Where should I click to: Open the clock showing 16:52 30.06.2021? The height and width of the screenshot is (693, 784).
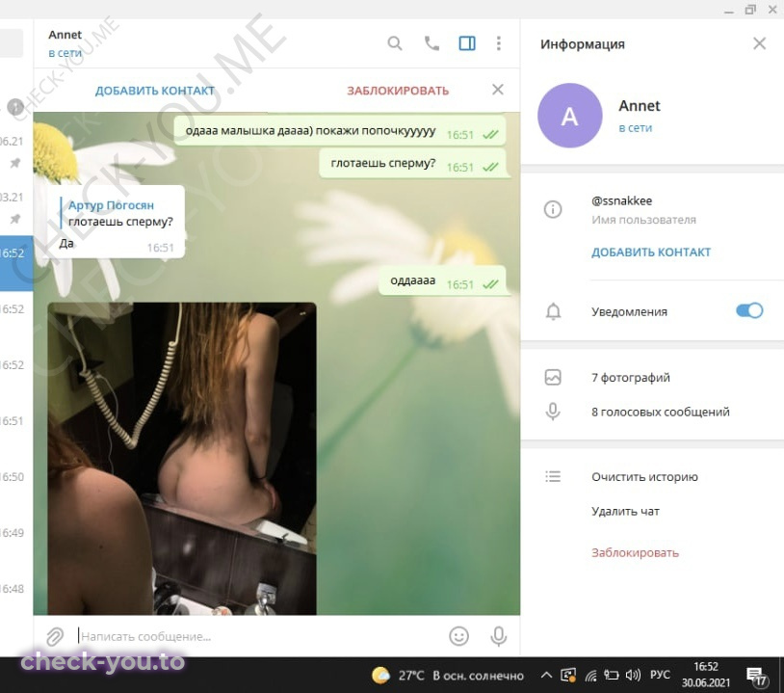(x=705, y=675)
